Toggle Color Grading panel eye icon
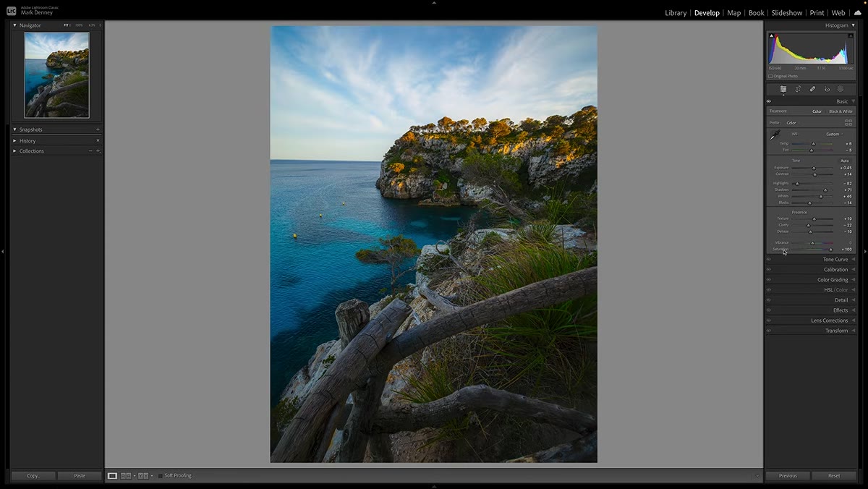Image resolution: width=868 pixels, height=489 pixels. 768,279
